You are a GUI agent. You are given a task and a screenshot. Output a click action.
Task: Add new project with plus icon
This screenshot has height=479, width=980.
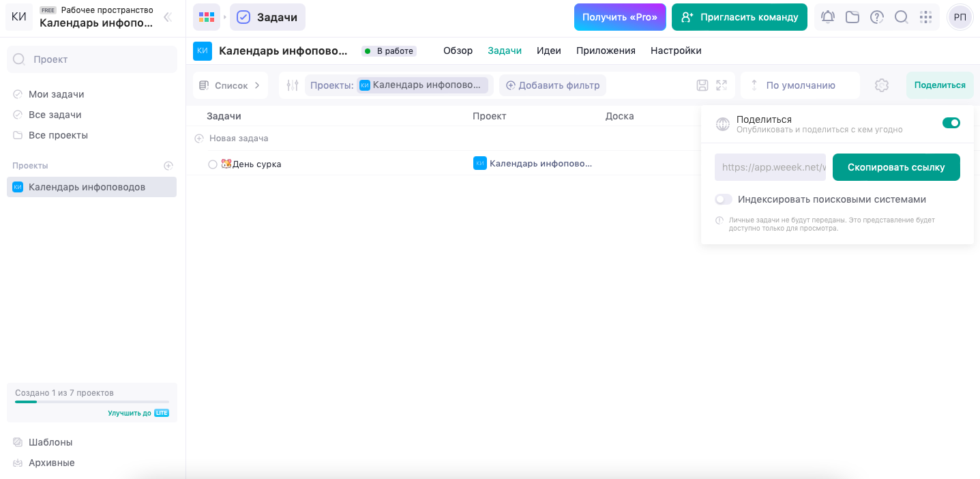(168, 166)
